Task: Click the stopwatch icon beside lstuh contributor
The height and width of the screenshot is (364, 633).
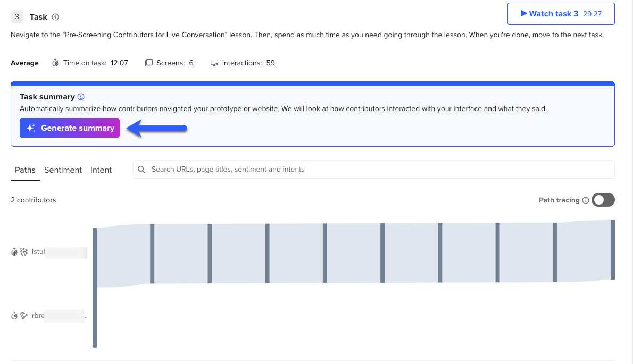Action: (14, 252)
